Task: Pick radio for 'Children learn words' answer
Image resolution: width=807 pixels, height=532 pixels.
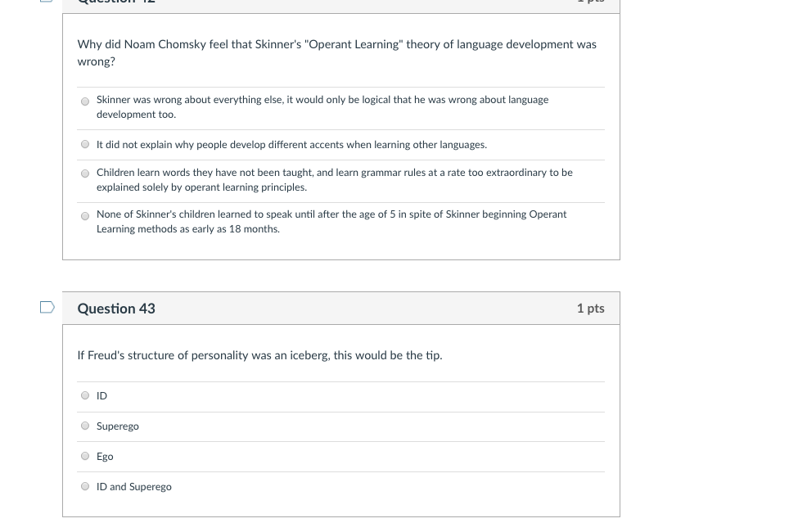Action: click(x=85, y=174)
